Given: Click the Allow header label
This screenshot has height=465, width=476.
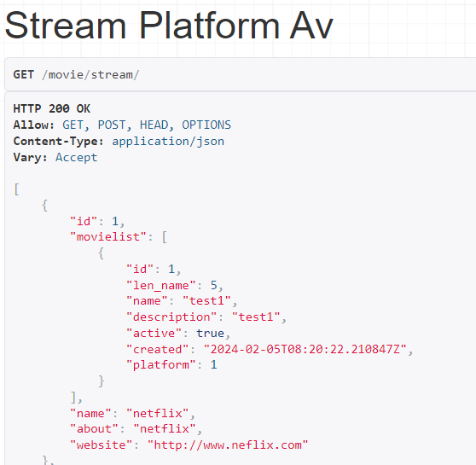Looking at the screenshot, I should [34, 125].
